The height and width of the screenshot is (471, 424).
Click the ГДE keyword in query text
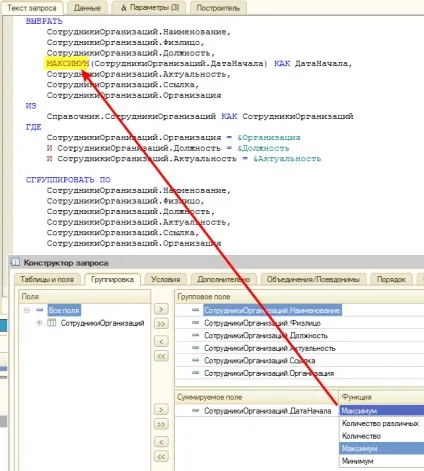[x=33, y=127]
